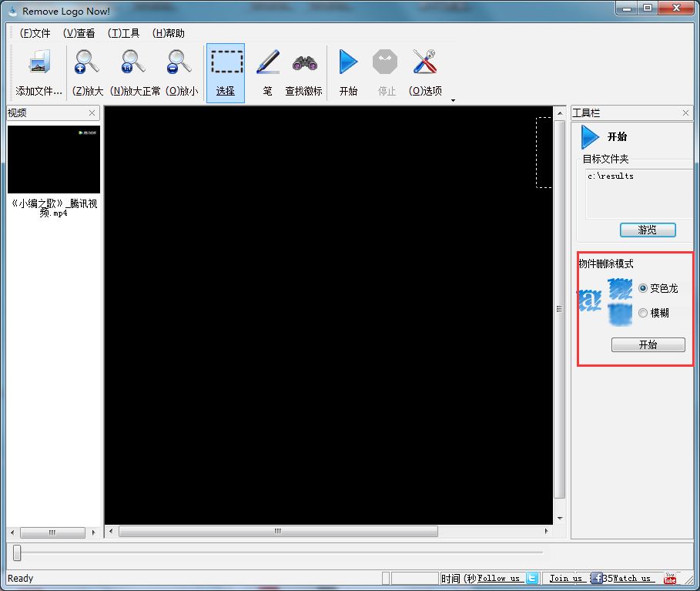Click the Stop (停止) toolbar icon
The image size is (700, 591).
385,62
